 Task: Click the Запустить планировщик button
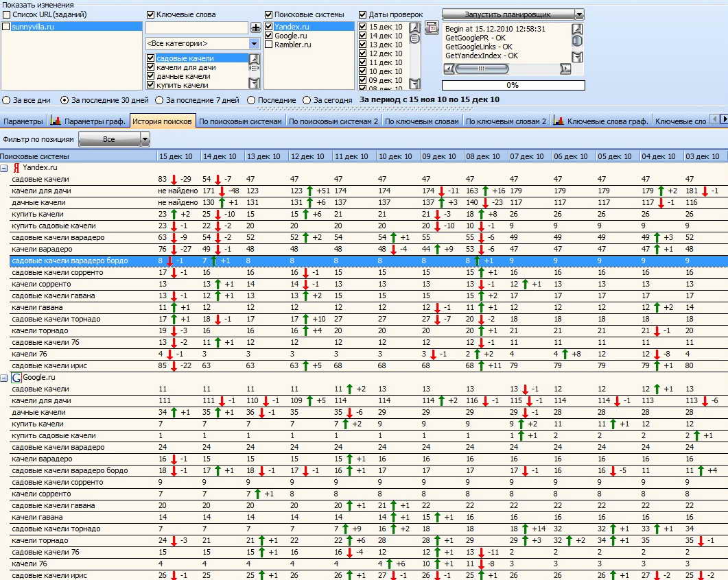pyautogui.click(x=508, y=15)
